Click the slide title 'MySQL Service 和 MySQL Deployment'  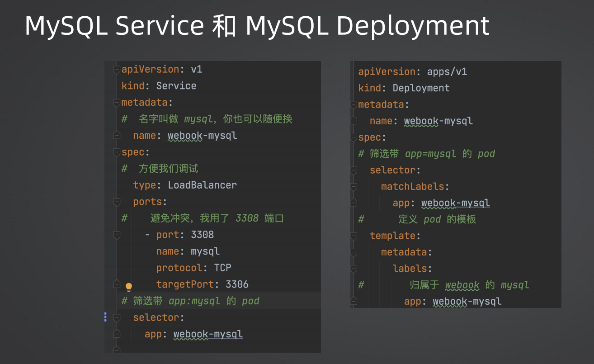257,26
